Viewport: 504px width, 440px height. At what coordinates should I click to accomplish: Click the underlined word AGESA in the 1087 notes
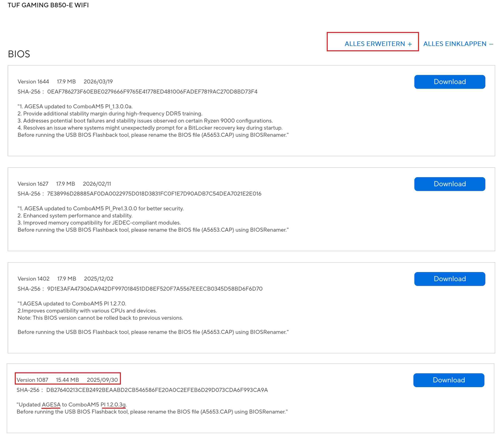pyautogui.click(x=51, y=404)
